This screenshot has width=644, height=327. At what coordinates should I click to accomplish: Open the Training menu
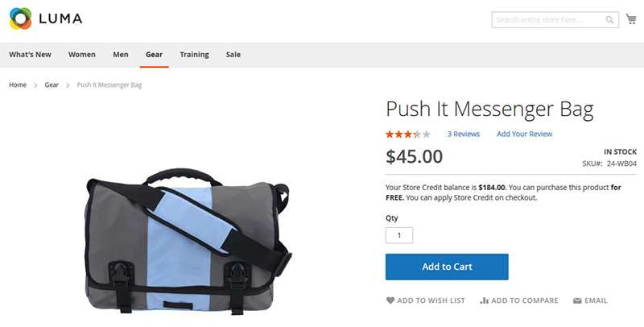pos(194,55)
